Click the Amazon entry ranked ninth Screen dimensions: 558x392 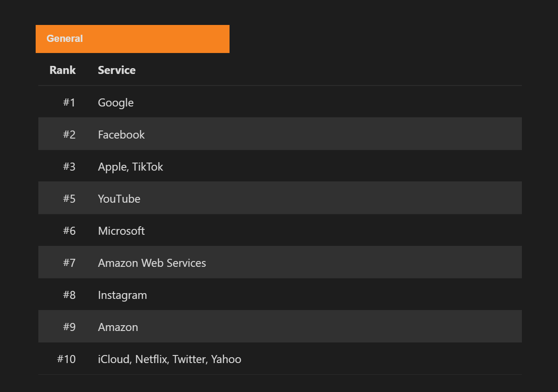pos(118,327)
